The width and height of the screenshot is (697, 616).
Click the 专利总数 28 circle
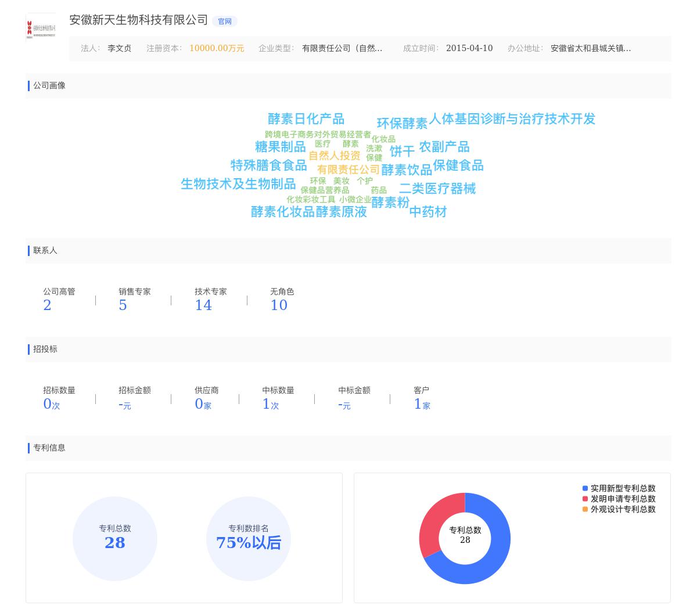(115, 539)
